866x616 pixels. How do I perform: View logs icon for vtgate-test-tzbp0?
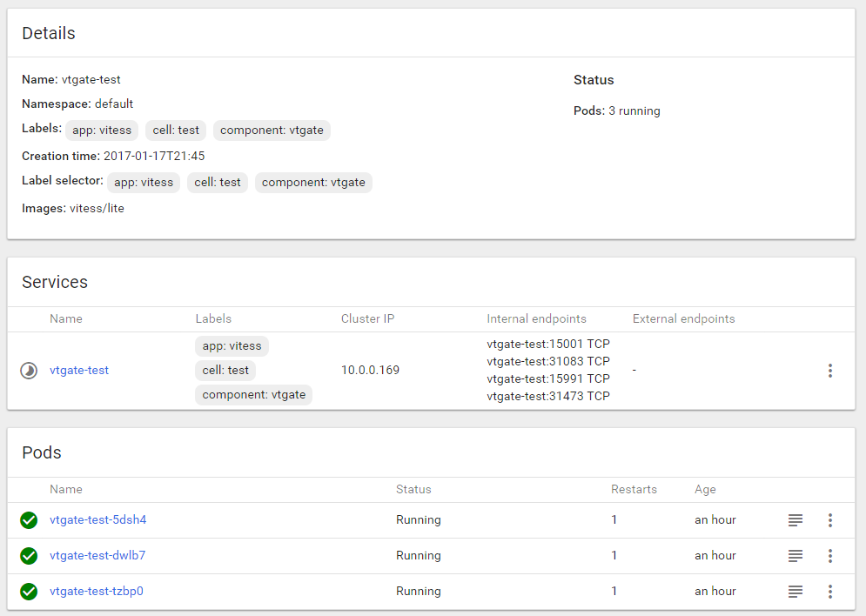click(x=795, y=592)
